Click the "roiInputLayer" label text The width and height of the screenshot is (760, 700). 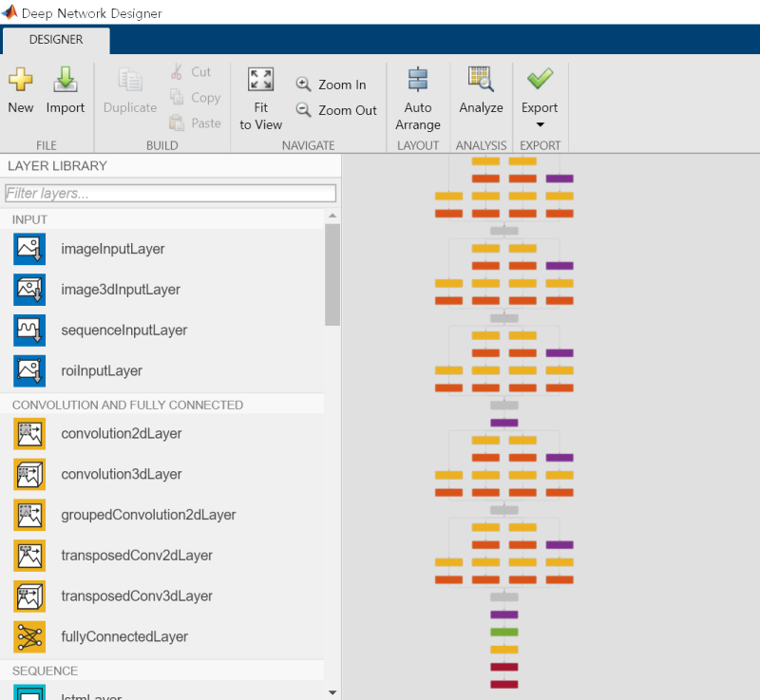pos(102,371)
